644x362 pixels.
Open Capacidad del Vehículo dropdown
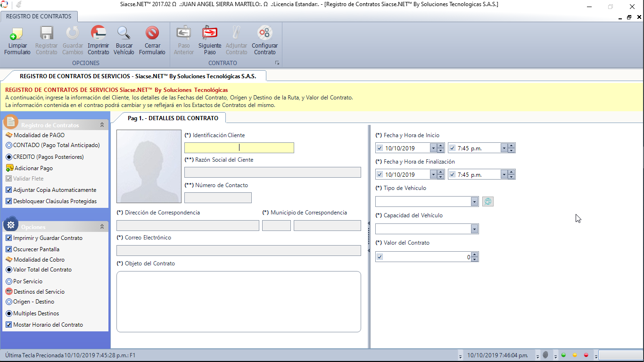(474, 229)
